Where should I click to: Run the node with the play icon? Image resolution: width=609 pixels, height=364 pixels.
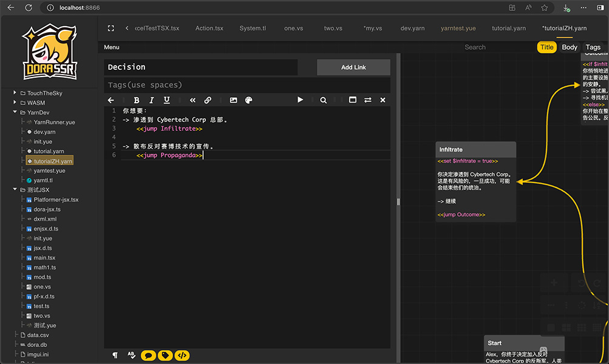coord(300,100)
